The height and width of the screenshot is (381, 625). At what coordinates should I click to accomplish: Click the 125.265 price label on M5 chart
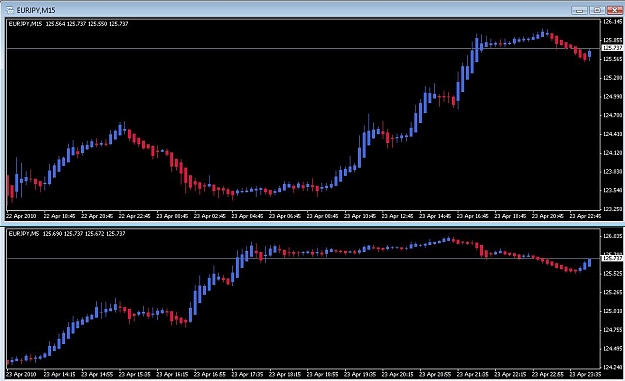pos(613,293)
